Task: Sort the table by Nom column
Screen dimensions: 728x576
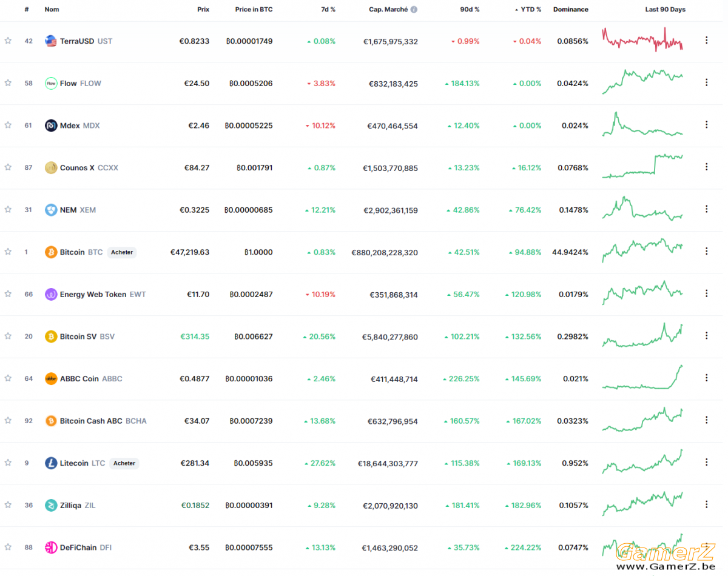Action: [52, 10]
